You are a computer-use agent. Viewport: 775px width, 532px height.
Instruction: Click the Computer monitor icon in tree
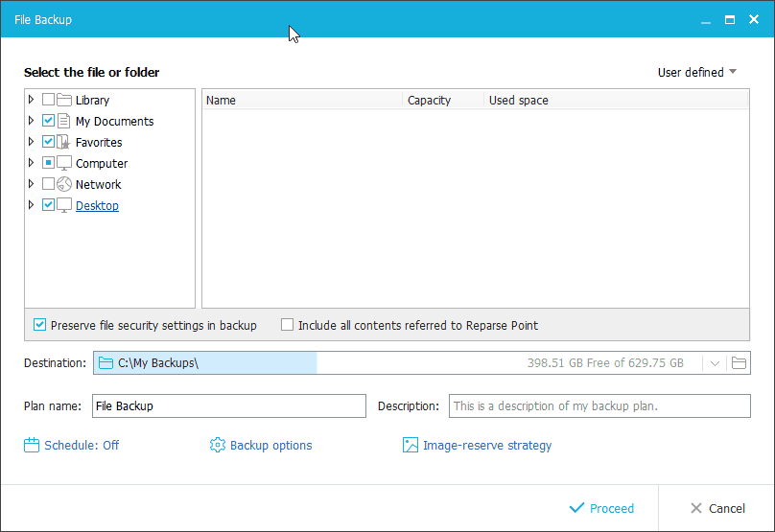pos(64,163)
